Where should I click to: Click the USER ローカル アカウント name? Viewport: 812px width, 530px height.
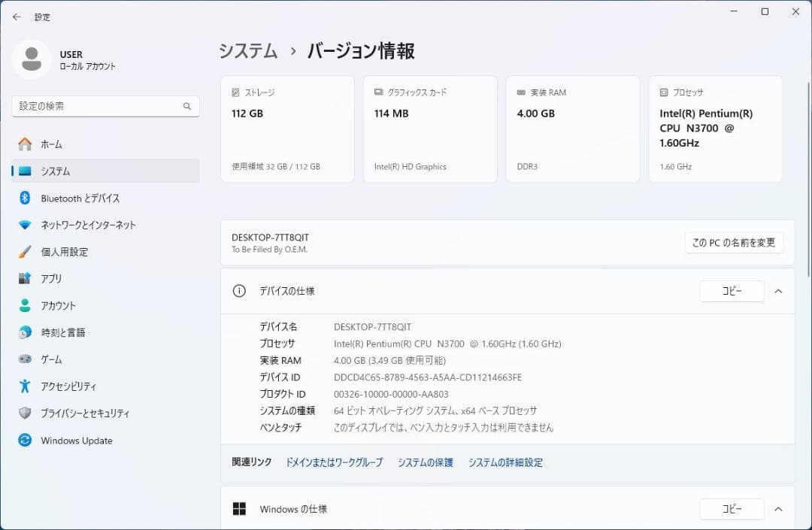click(x=87, y=60)
